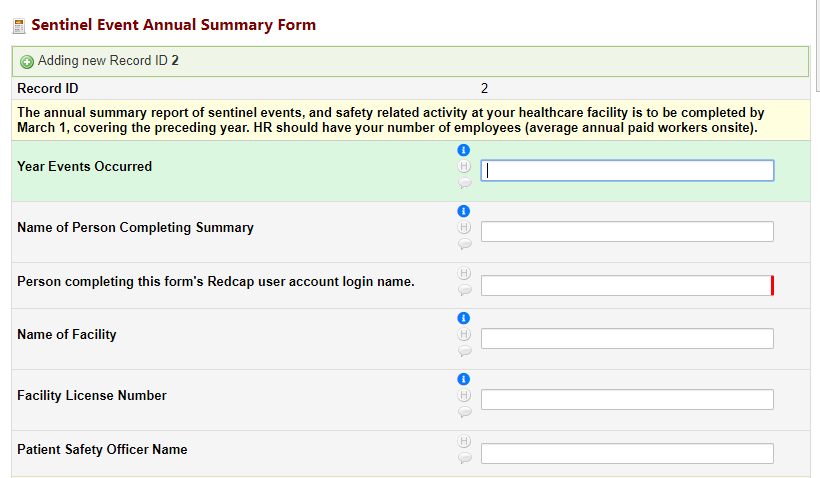Select the Redcap user account login name field
Image resolution: width=820 pixels, height=478 pixels.
coord(627,286)
